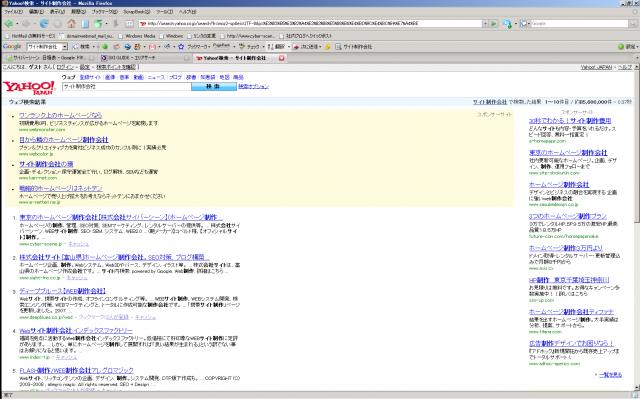Screen dimensions: 640x399
Task: Open the Back button history dropdown arrow
Action: tap(17, 24)
